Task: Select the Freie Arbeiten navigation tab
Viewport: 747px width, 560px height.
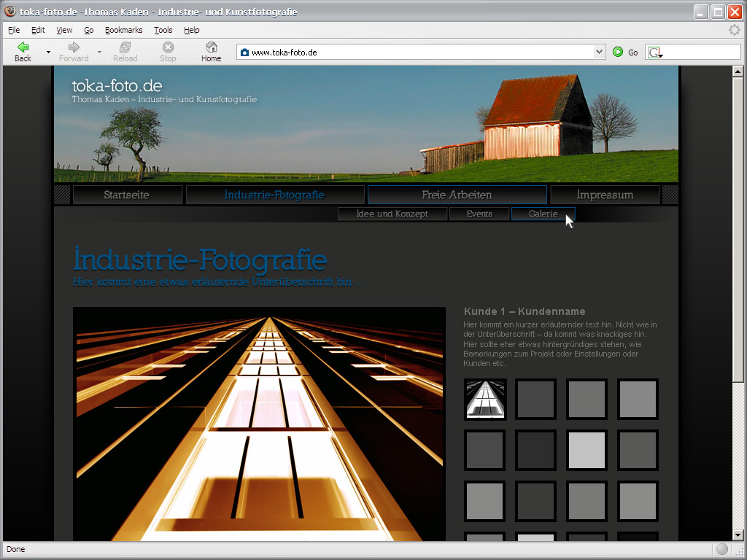Action: pos(457,195)
